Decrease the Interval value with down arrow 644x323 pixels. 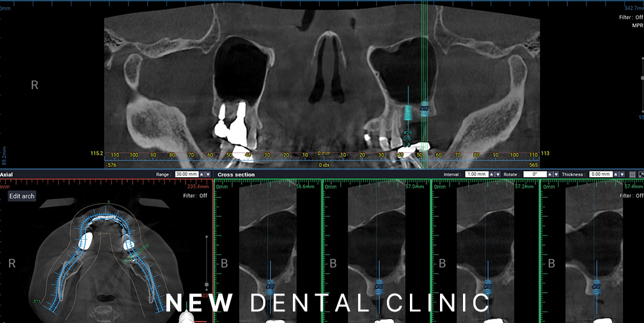tap(499, 174)
